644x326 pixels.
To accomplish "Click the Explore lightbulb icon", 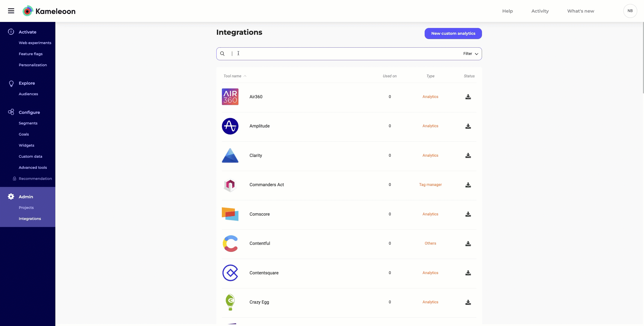I will pos(11,83).
